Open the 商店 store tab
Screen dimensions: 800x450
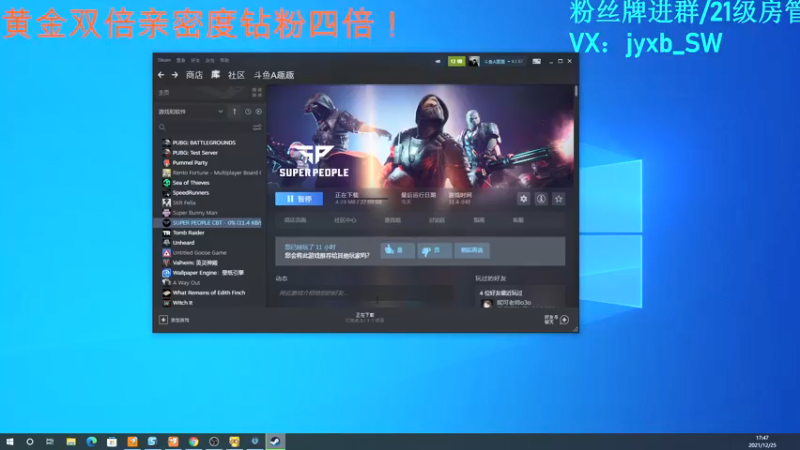tap(194, 75)
